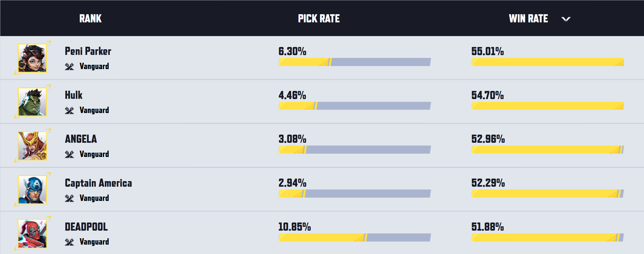Image resolution: width=644 pixels, height=254 pixels.
Task: Click Angela's Vanguard role label
Action: click(x=94, y=154)
